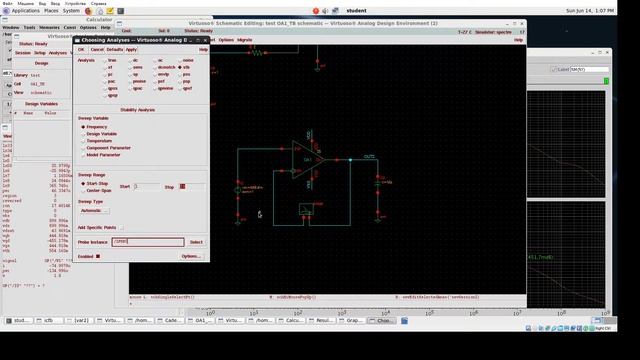This screenshot has height=360, width=640.
Task: Open the terminal launcher in top panel
Action: [x=120, y=11]
